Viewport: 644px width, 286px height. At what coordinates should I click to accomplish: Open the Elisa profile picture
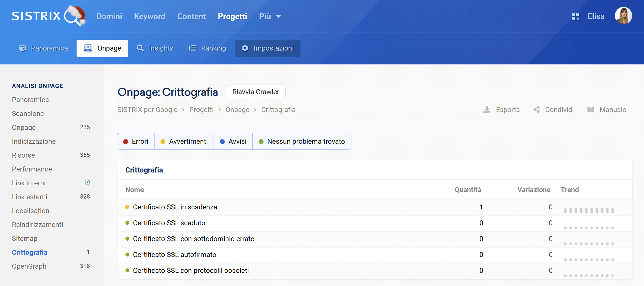coord(623,16)
